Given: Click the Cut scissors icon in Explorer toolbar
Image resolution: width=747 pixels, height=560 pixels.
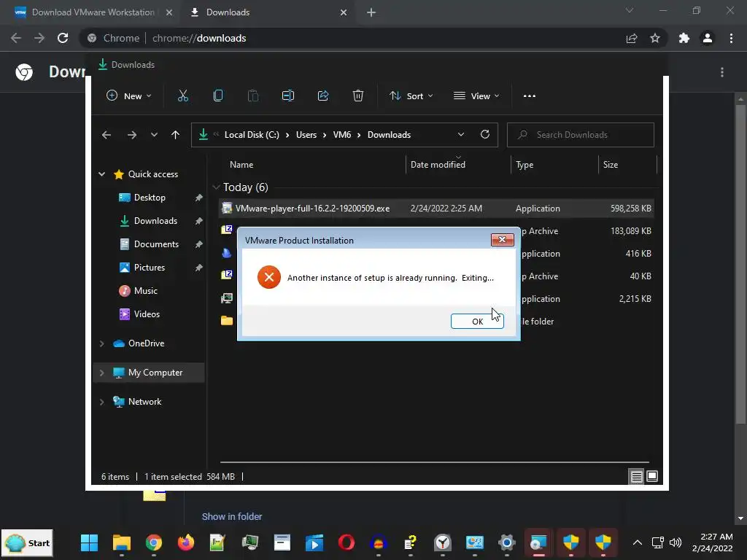Looking at the screenshot, I should 183,96.
